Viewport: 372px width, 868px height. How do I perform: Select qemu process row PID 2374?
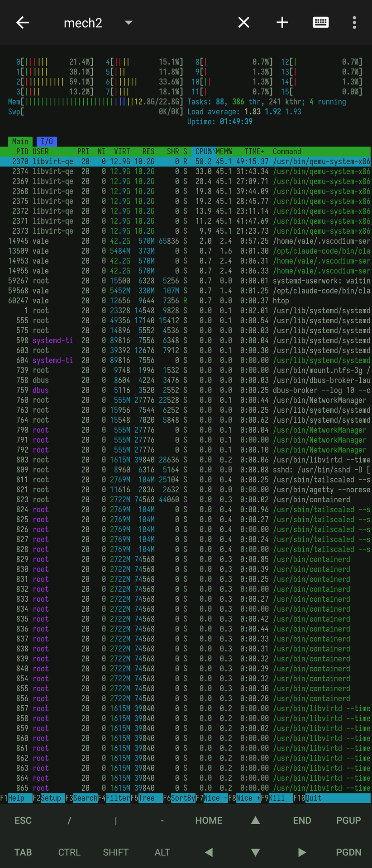186,171
